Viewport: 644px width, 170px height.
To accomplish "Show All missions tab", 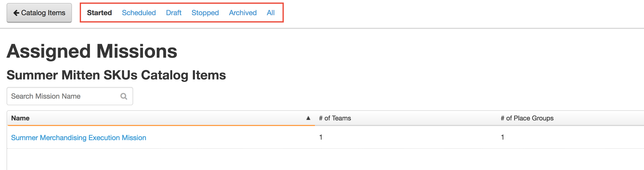I will [271, 13].
